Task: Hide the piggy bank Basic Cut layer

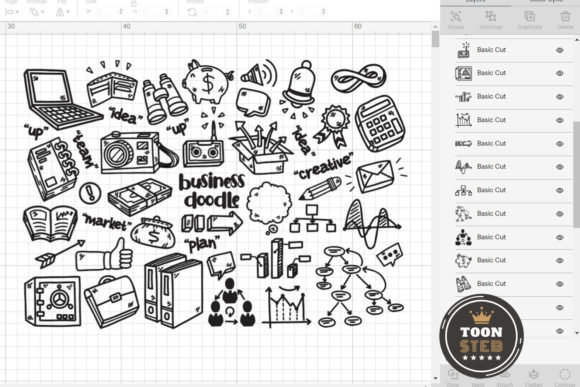Action: click(x=560, y=260)
